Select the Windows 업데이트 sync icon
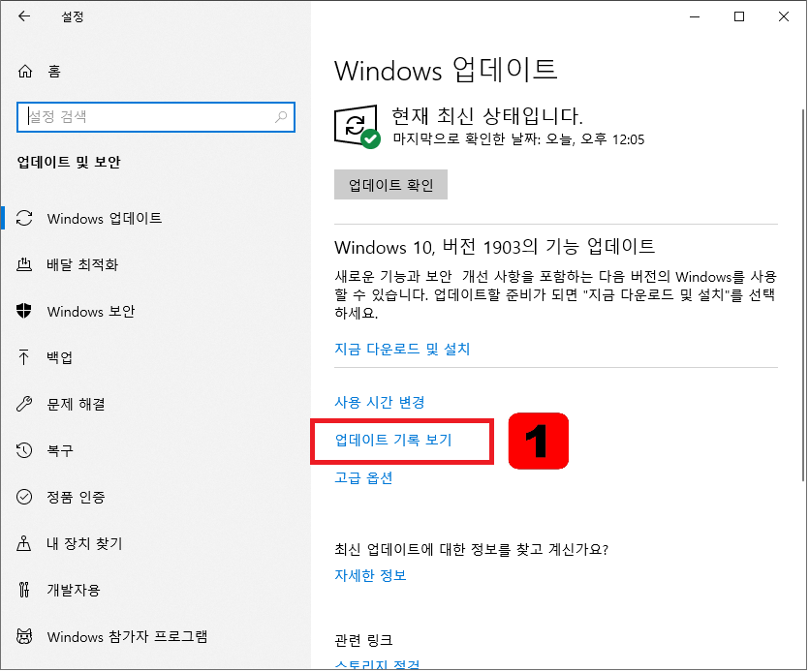 coord(24,218)
